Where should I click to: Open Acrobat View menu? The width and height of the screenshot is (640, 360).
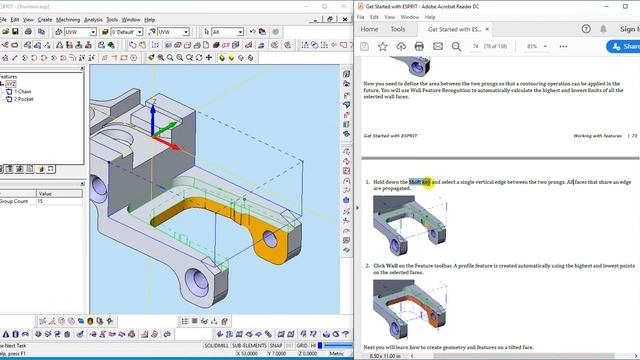(389, 17)
